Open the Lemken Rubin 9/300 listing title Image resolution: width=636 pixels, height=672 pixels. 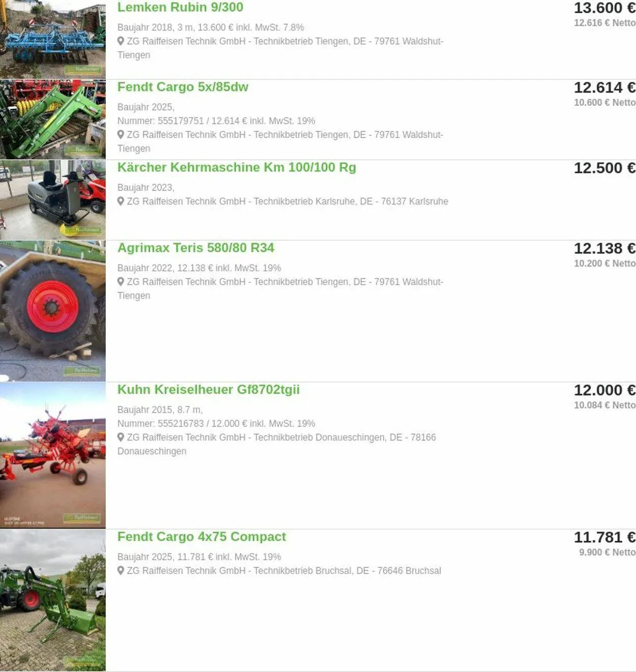pyautogui.click(x=180, y=7)
